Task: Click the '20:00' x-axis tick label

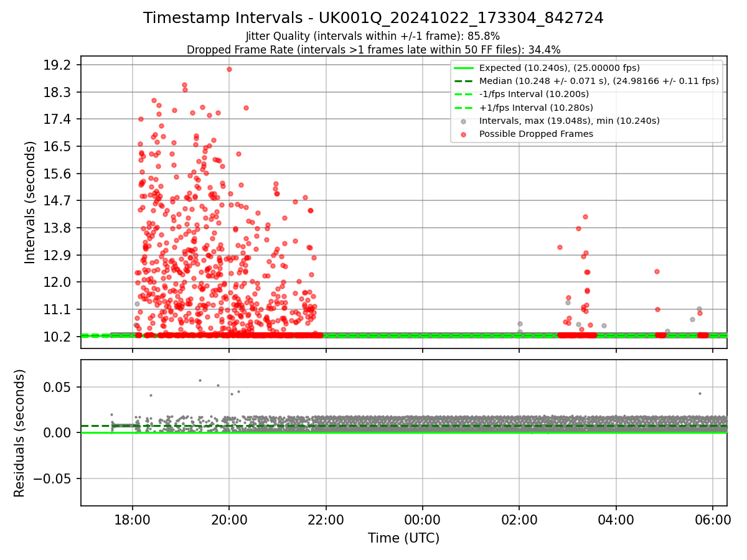Action: [x=229, y=520]
